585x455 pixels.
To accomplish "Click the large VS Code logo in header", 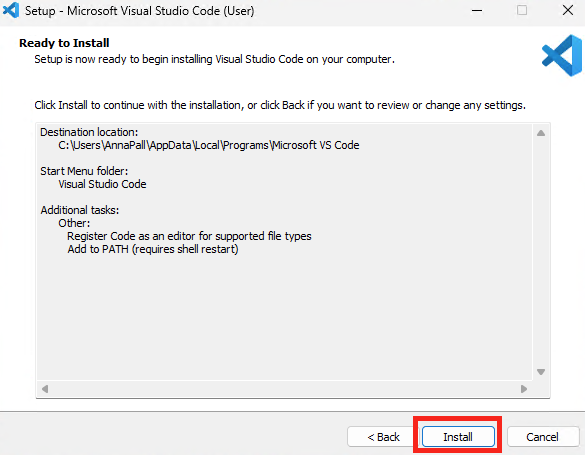I will point(561,55).
